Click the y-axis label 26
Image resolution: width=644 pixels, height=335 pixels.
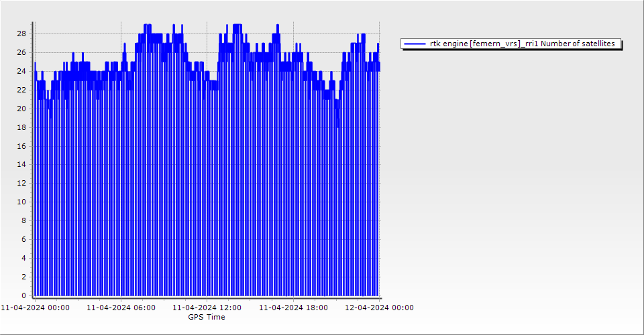point(21,52)
